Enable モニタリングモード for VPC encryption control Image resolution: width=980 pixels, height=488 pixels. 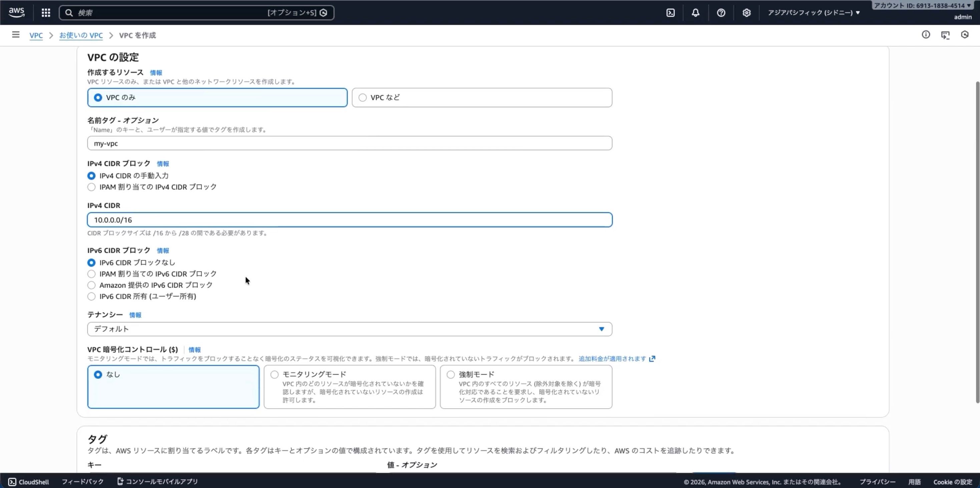(274, 375)
